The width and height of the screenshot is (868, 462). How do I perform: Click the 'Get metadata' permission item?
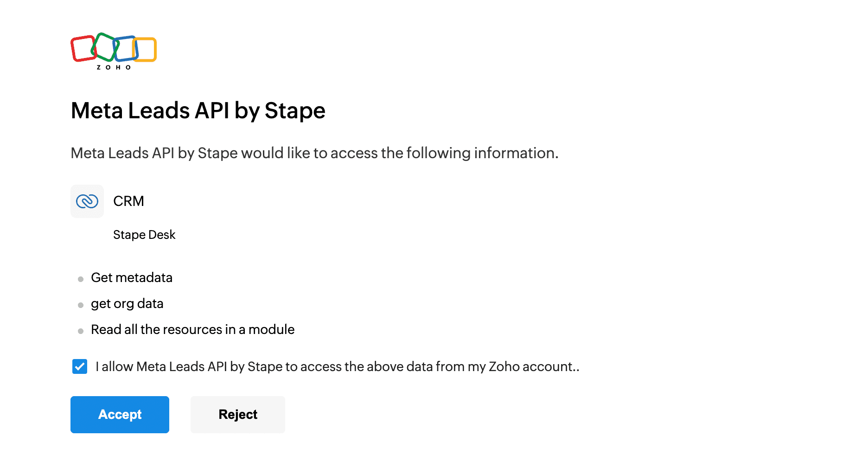(x=132, y=277)
